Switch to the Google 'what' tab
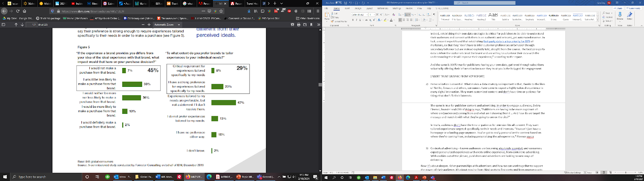Viewport: 644px width, 181px height. (x=189, y=3)
